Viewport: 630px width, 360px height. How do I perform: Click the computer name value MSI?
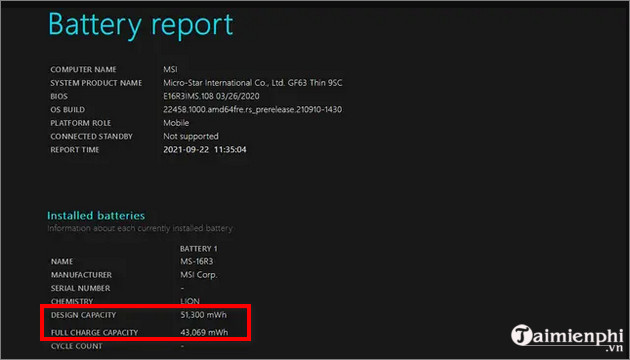click(x=170, y=70)
